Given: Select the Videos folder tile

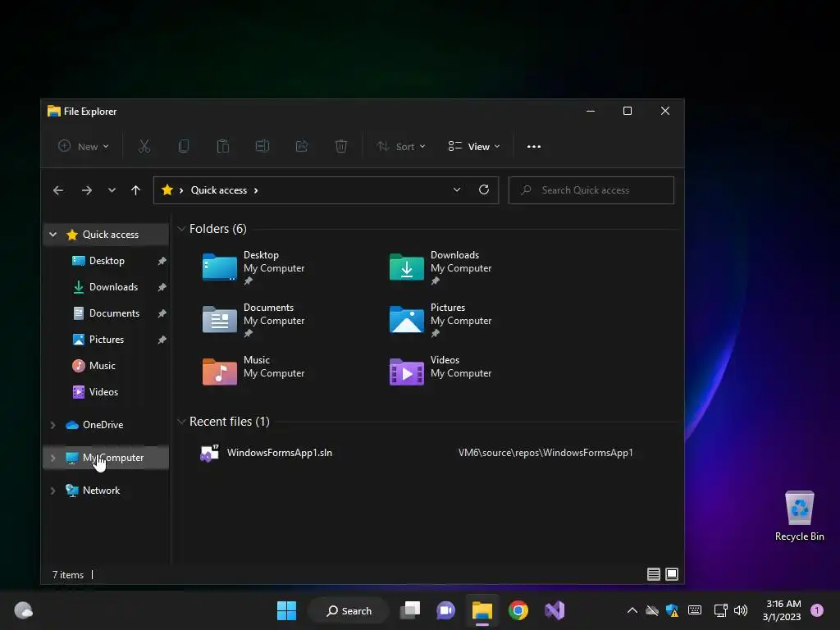Looking at the screenshot, I should click(441, 370).
